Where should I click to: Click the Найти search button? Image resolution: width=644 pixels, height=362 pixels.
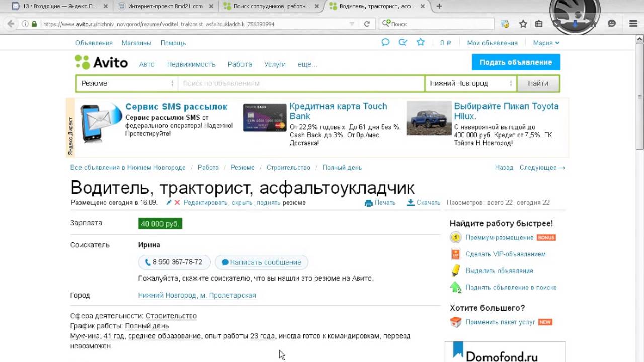(x=538, y=83)
